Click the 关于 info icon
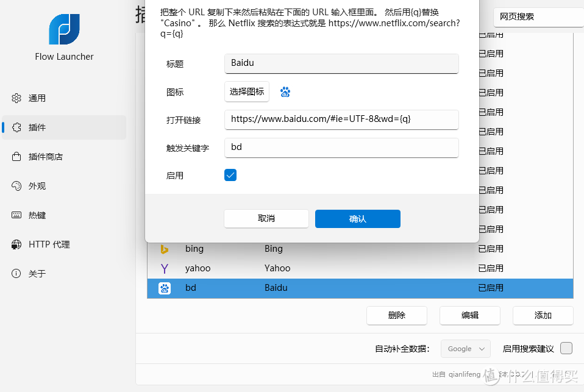Image resolution: width=584 pixels, height=392 pixels. tap(16, 274)
